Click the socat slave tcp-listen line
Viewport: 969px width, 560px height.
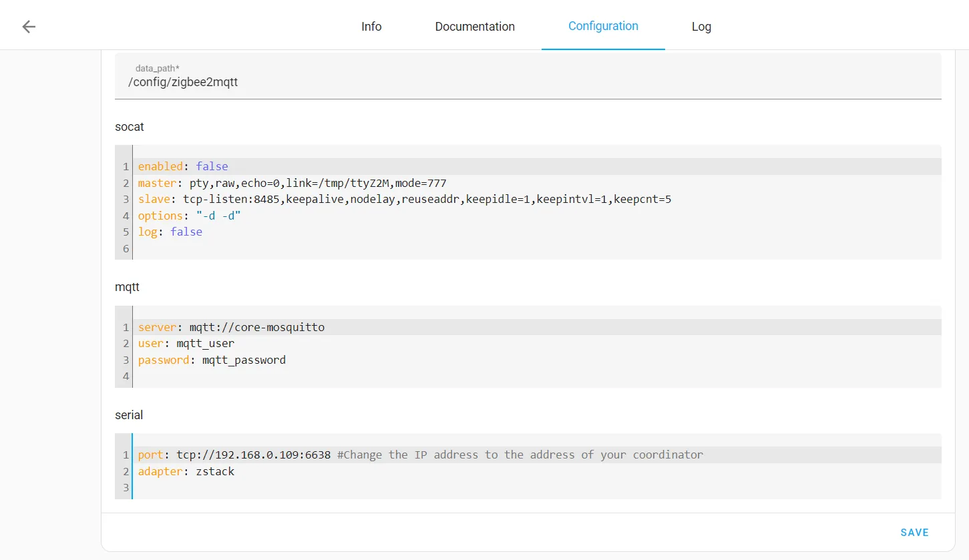click(404, 199)
